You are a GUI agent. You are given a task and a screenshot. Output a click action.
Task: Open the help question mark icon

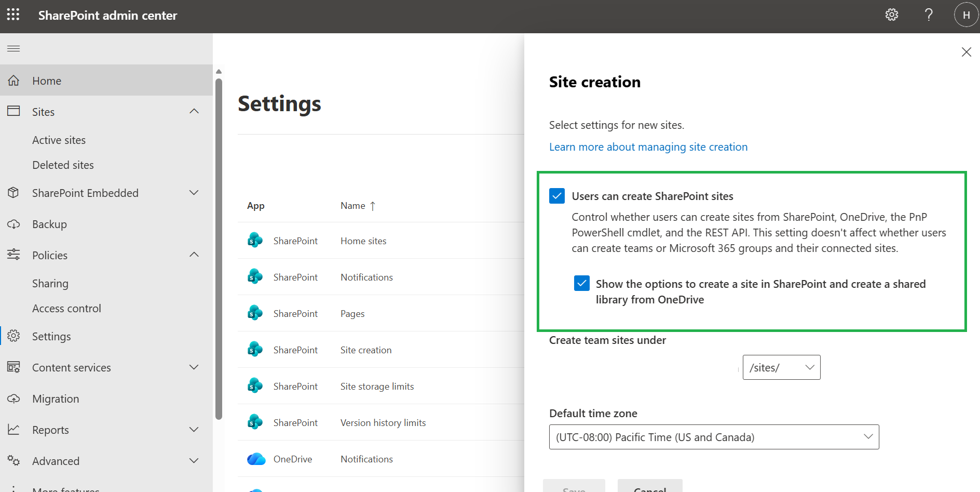(x=929, y=15)
